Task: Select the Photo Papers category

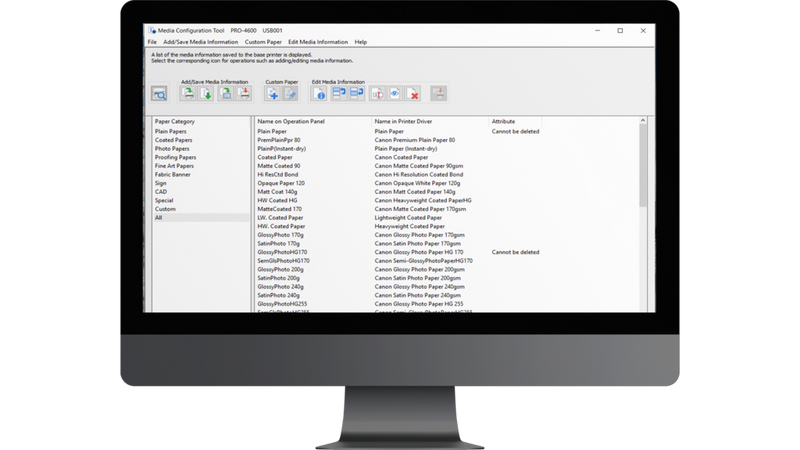Action: pyautogui.click(x=172, y=148)
